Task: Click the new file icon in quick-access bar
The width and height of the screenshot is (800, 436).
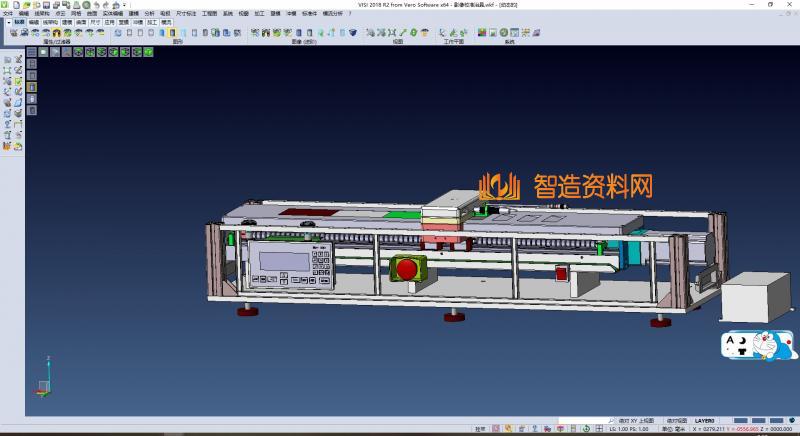Action: [x=17, y=5]
